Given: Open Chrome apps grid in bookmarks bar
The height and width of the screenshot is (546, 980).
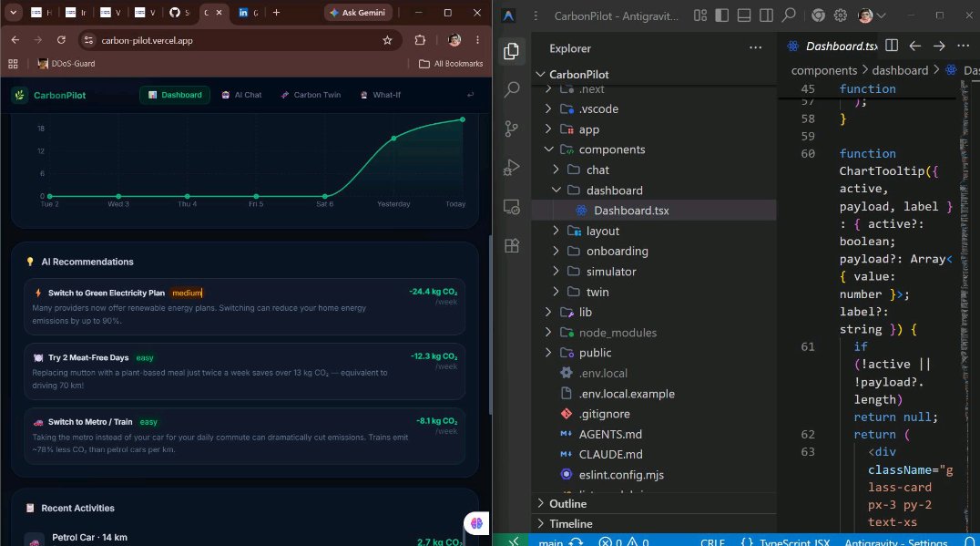Looking at the screenshot, I should click(13, 64).
